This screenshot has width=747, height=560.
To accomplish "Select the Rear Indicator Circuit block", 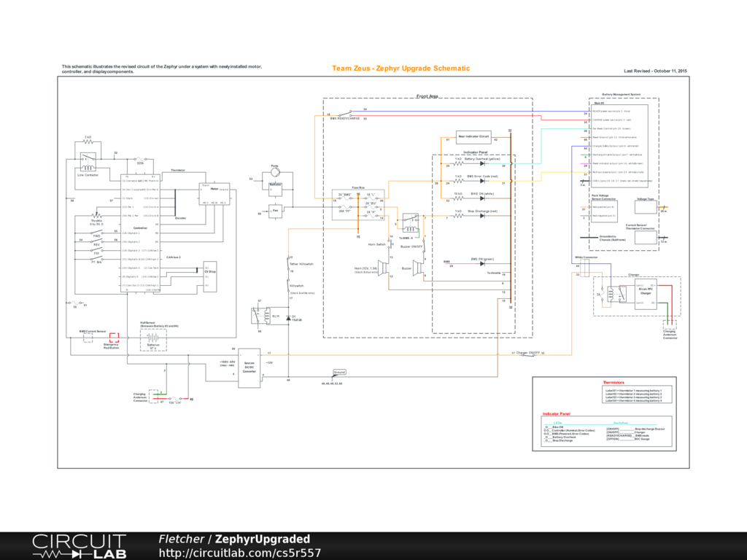I will (472, 136).
